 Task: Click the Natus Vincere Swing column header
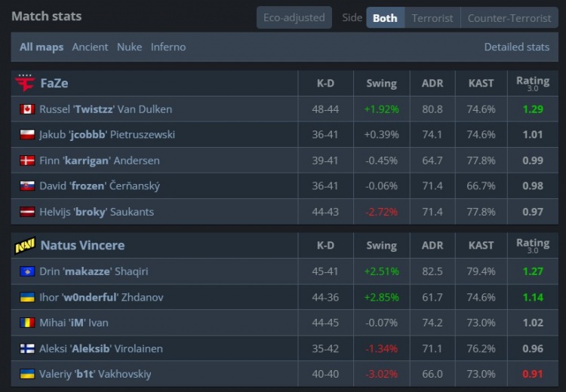(381, 245)
